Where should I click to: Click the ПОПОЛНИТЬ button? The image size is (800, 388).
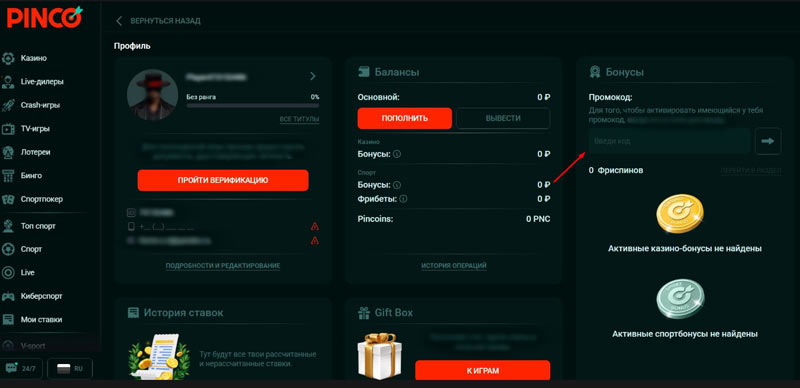[x=405, y=118]
